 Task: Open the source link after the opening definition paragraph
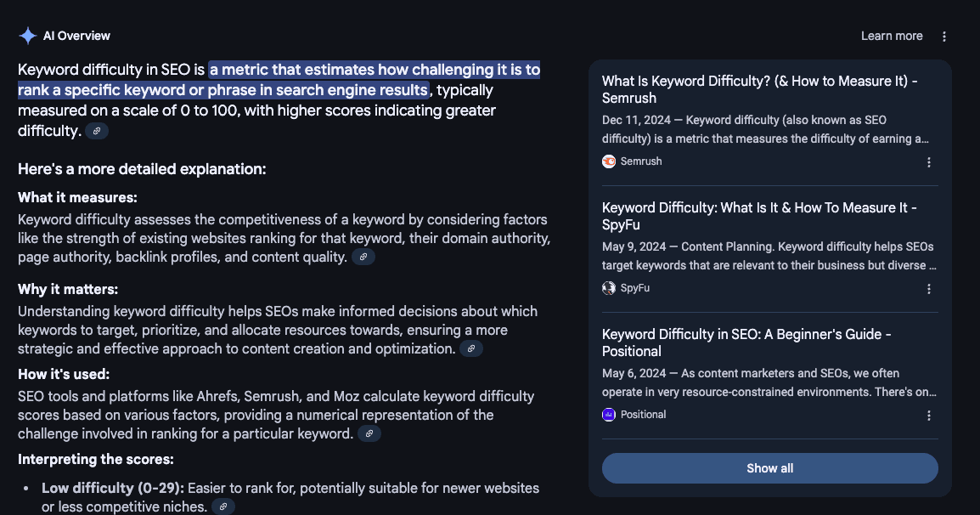pos(97,132)
